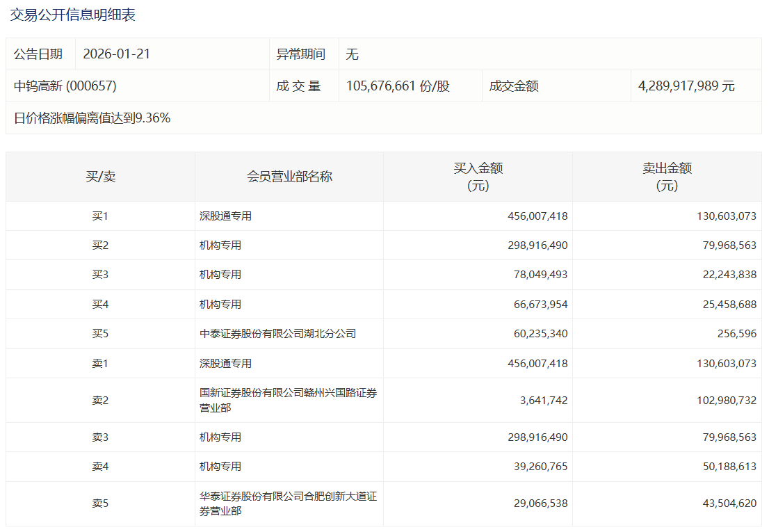The height and width of the screenshot is (532, 769).
Task: Click the buy amount 78,049,493 in row 买3
Action: click(537, 275)
